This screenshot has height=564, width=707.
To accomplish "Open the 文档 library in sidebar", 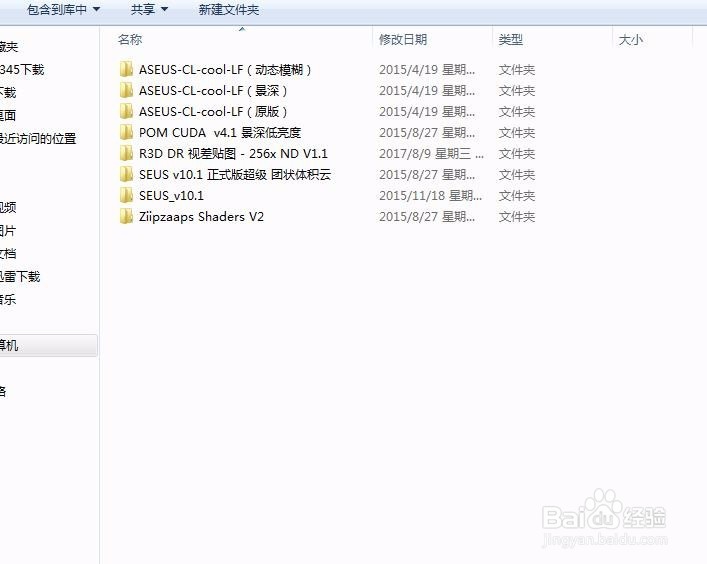I will [8, 253].
